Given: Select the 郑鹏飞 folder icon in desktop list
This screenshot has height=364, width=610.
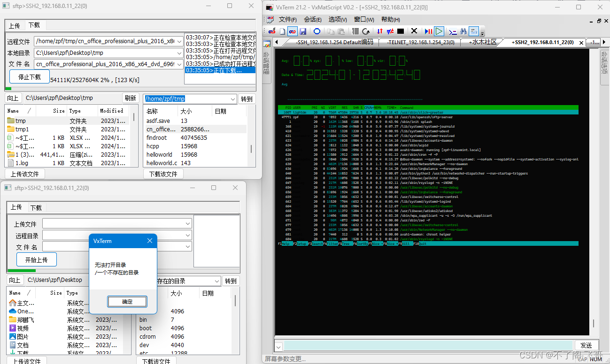Looking at the screenshot, I should point(13,320).
